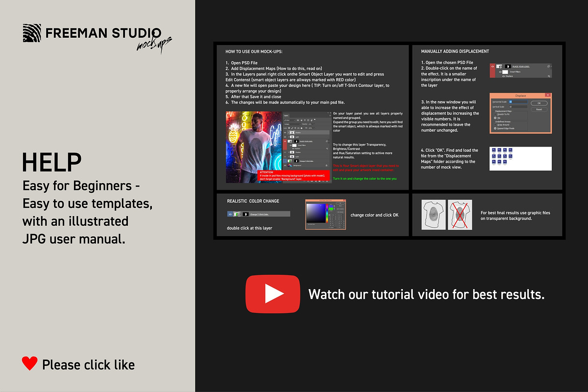
Task: Select the Repeat Edge Pixels radio option
Action: [495, 128]
